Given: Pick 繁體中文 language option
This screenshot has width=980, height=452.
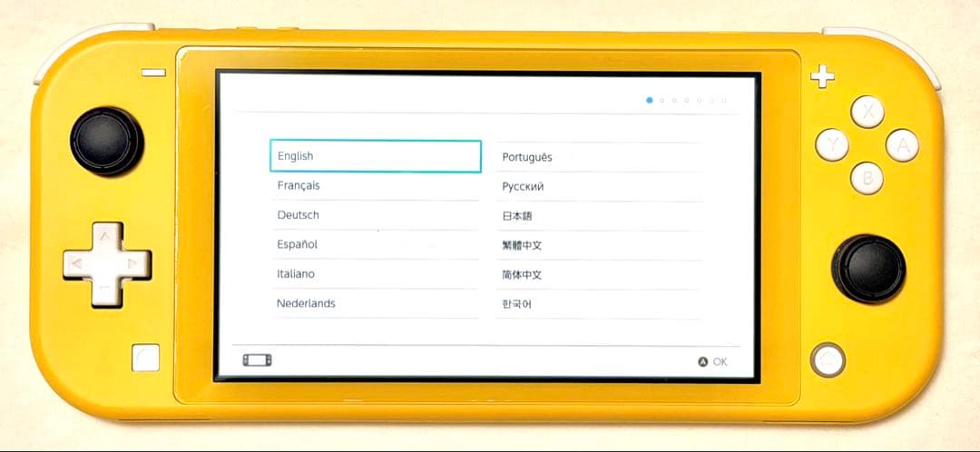Looking at the screenshot, I should coord(599,246).
